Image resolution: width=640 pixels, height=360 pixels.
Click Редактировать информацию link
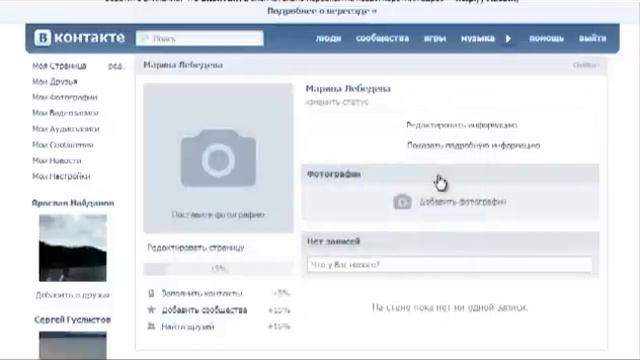pyautogui.click(x=462, y=125)
